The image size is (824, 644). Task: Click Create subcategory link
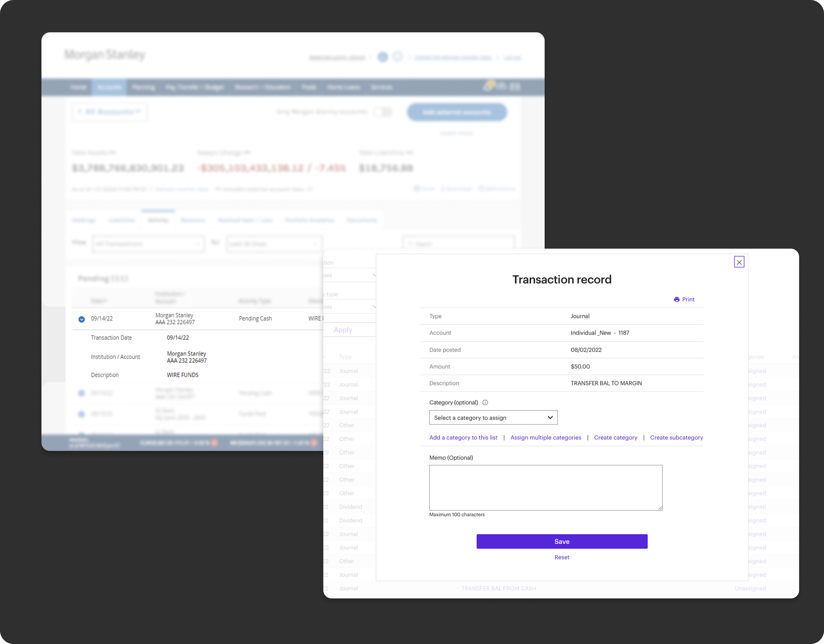click(676, 438)
